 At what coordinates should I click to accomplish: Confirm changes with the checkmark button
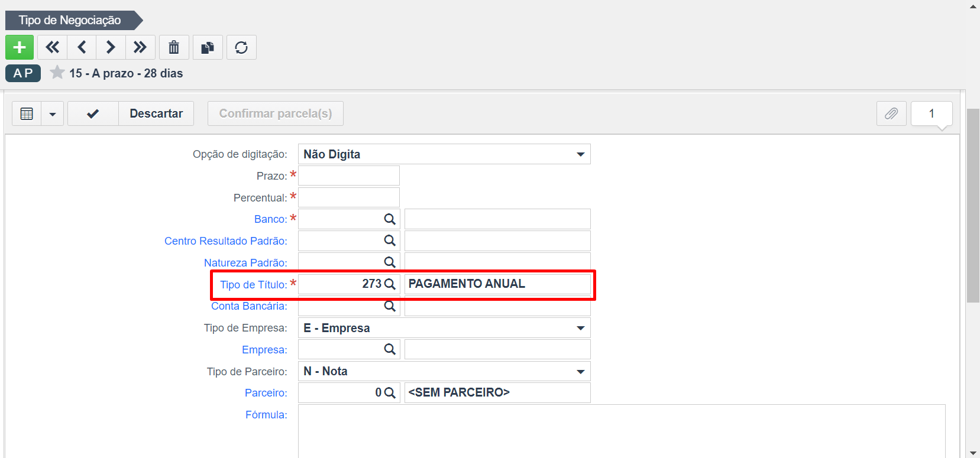(x=93, y=113)
